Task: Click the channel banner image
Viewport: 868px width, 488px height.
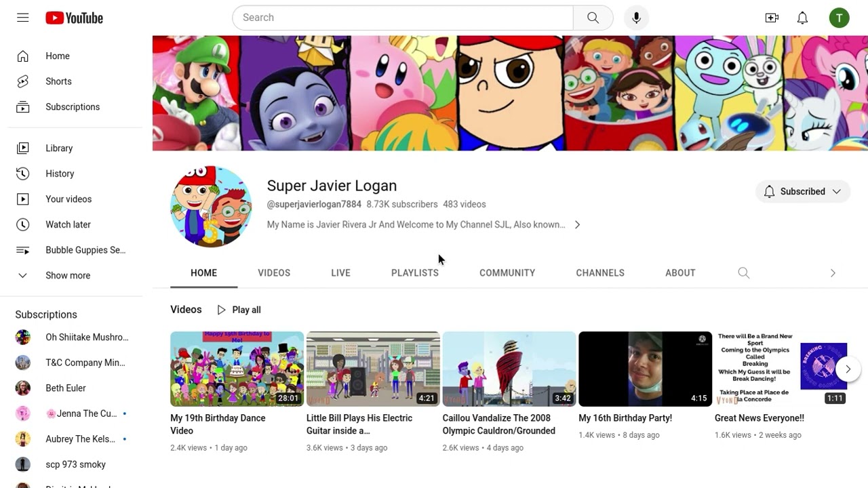Action: pyautogui.click(x=510, y=93)
